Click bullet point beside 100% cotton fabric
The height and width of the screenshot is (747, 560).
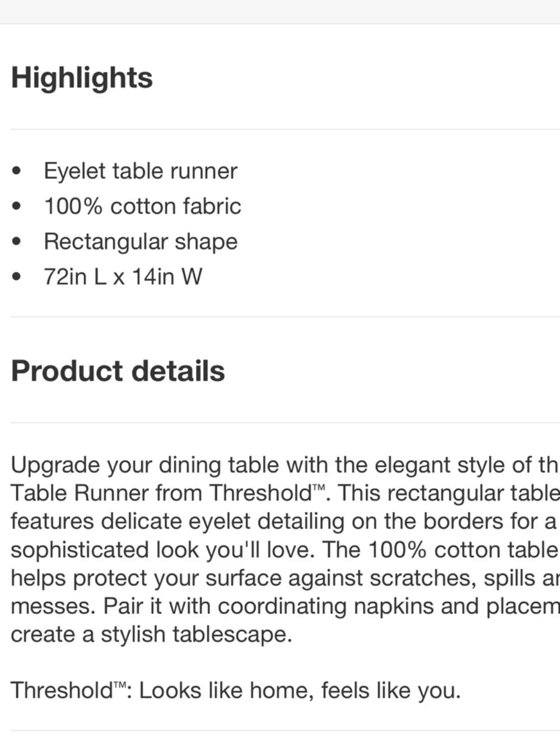(x=17, y=206)
